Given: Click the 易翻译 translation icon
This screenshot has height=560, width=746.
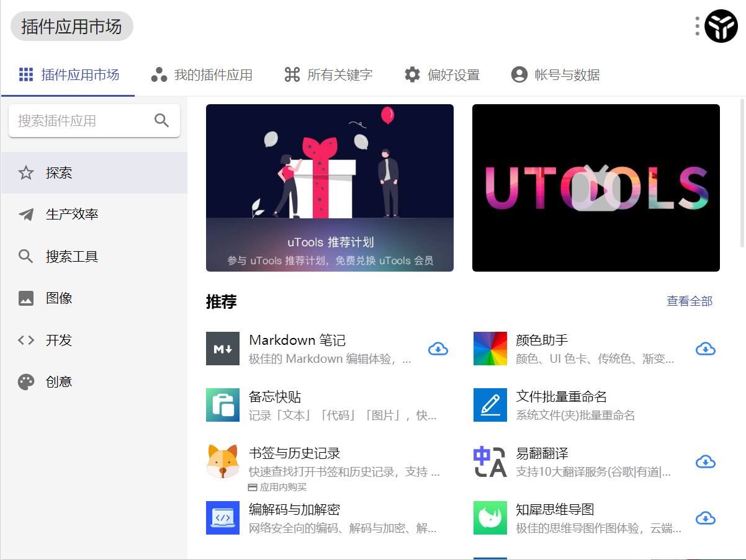Looking at the screenshot, I should pyautogui.click(x=490, y=461).
